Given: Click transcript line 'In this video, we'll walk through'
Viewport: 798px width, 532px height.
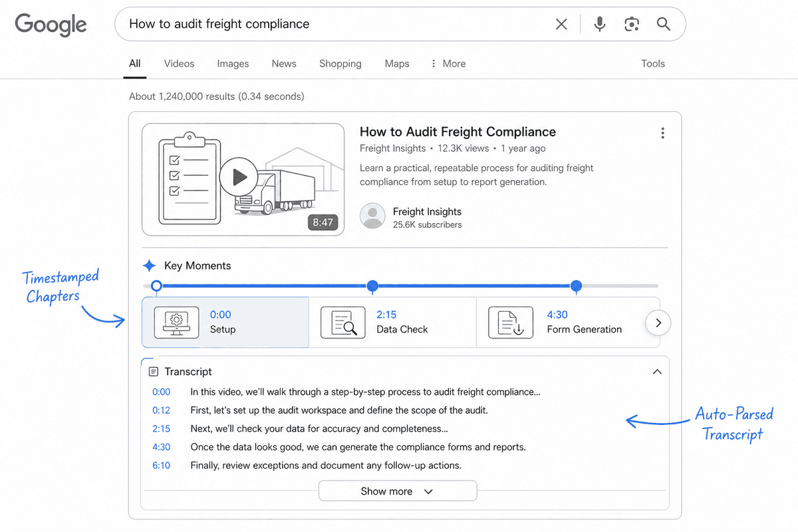Looking at the screenshot, I should coord(365,392).
